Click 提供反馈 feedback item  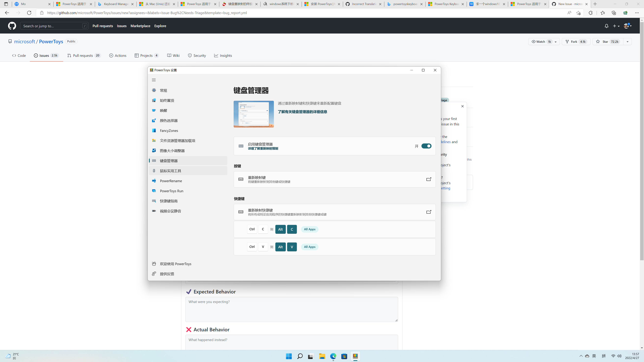[188, 274]
